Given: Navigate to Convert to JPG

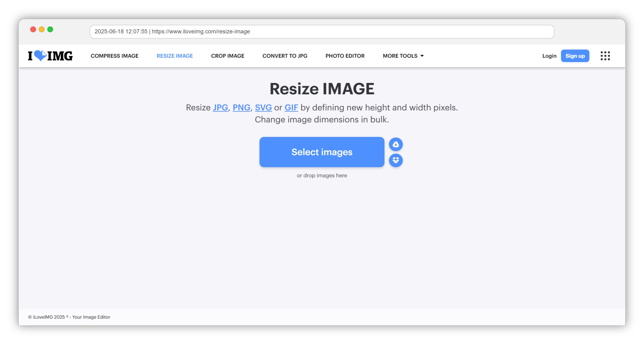Looking at the screenshot, I should [x=285, y=56].
